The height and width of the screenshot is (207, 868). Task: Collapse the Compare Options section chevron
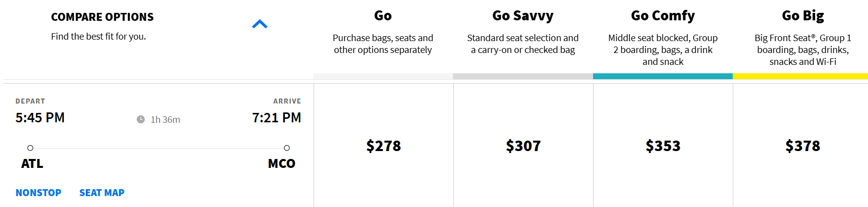[260, 24]
